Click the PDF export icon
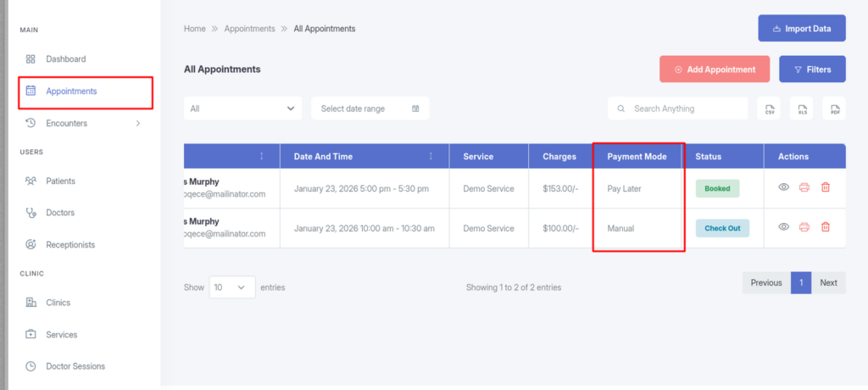This screenshot has width=868, height=390. click(835, 109)
